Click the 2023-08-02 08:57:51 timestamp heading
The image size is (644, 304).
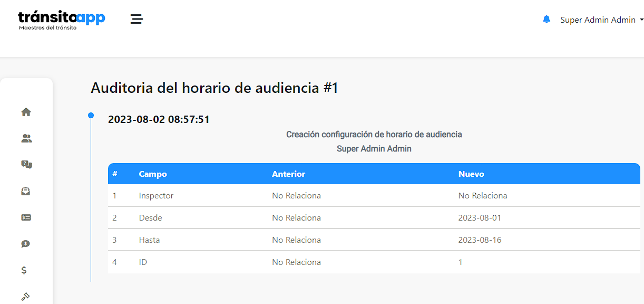tap(159, 119)
